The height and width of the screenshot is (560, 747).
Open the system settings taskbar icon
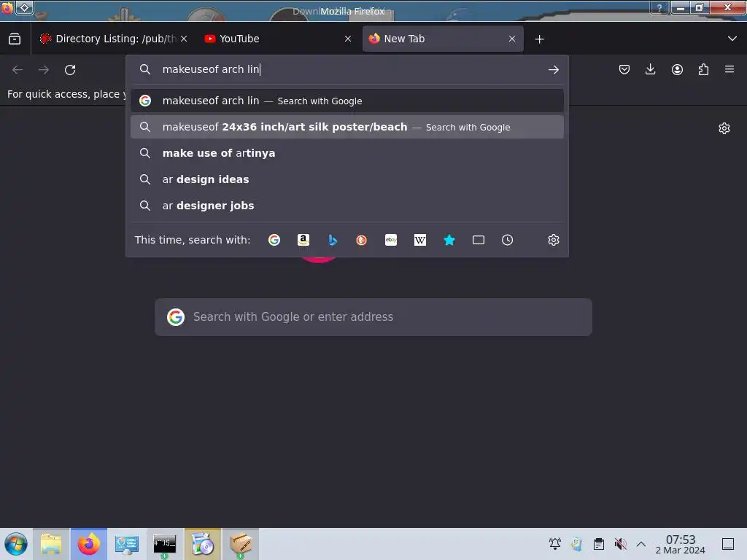pos(127,544)
